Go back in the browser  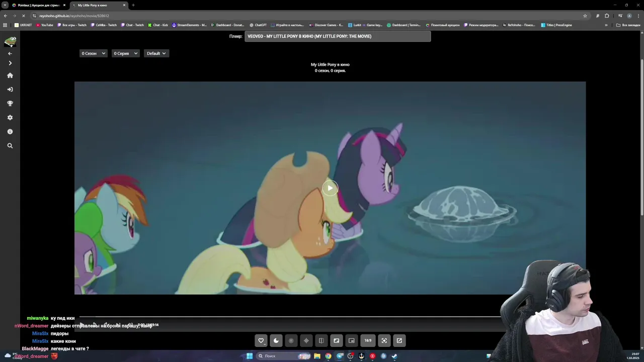[6, 16]
